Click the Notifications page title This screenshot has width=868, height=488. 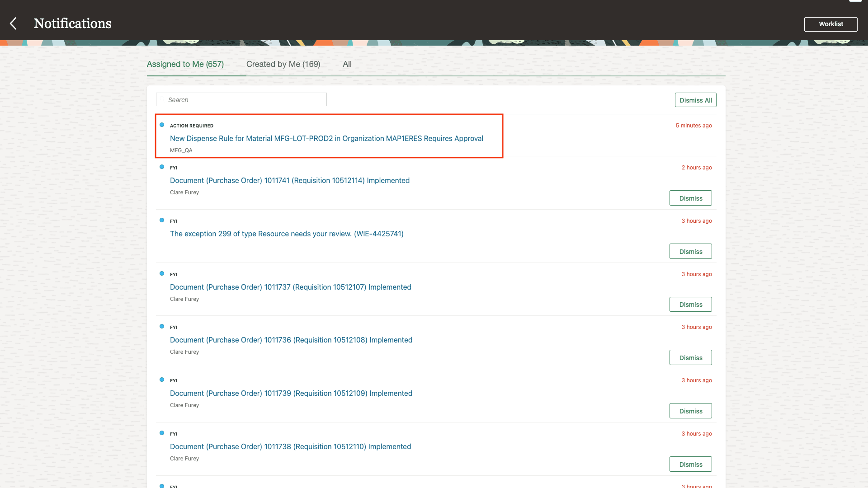click(x=72, y=23)
